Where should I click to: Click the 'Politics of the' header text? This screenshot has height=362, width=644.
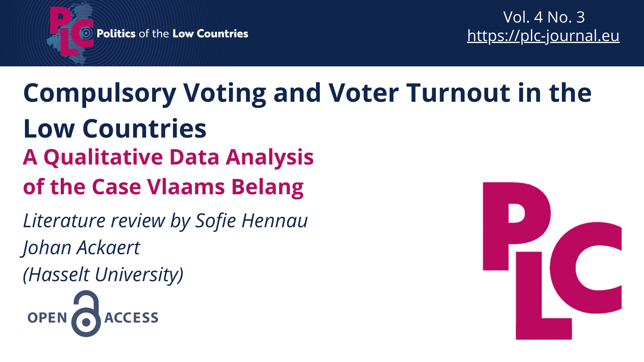click(x=133, y=33)
